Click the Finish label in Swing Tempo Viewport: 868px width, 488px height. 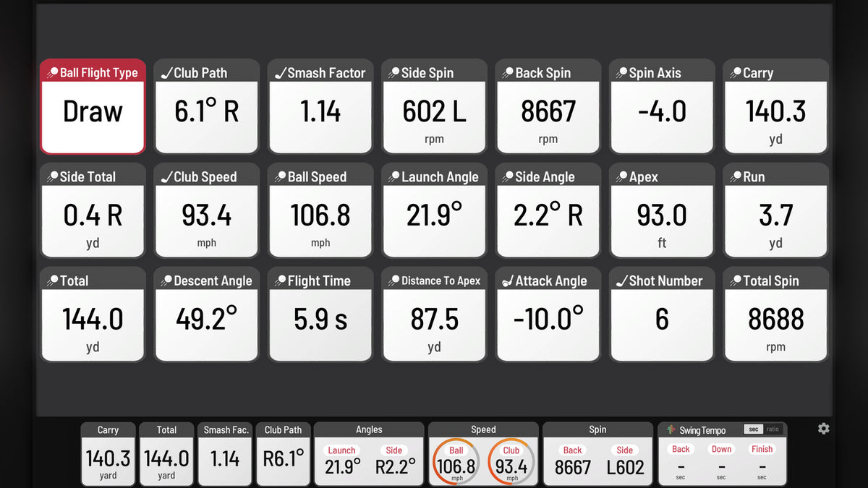(762, 449)
